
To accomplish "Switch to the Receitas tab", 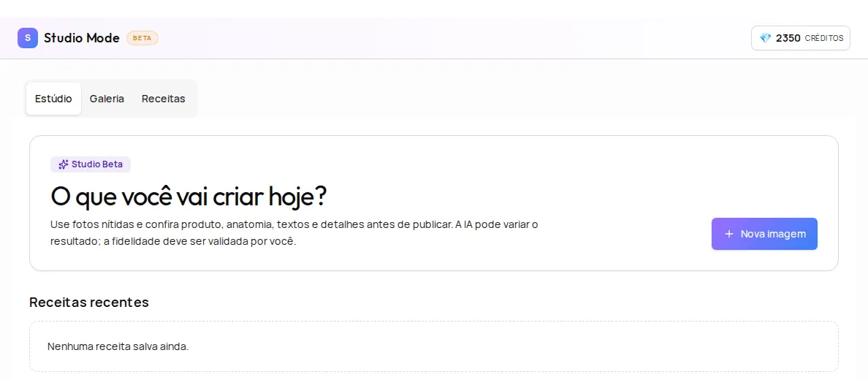I will click(164, 99).
